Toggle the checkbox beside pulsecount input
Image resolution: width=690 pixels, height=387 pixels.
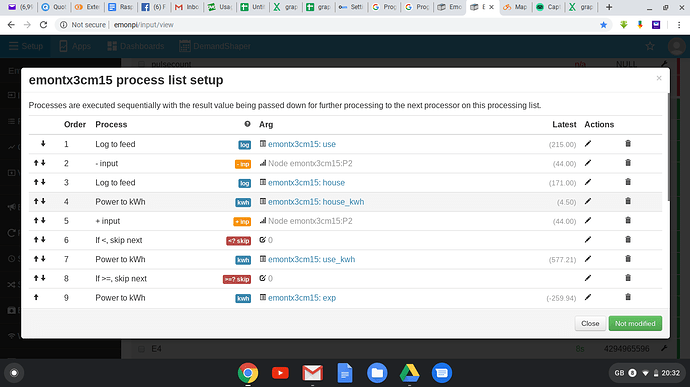pyautogui.click(x=142, y=64)
